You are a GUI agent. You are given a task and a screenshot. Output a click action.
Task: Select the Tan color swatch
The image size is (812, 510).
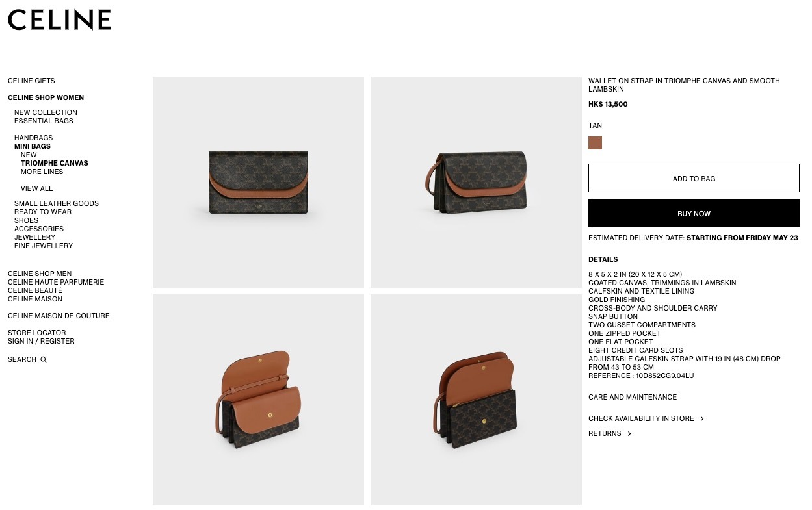595,143
